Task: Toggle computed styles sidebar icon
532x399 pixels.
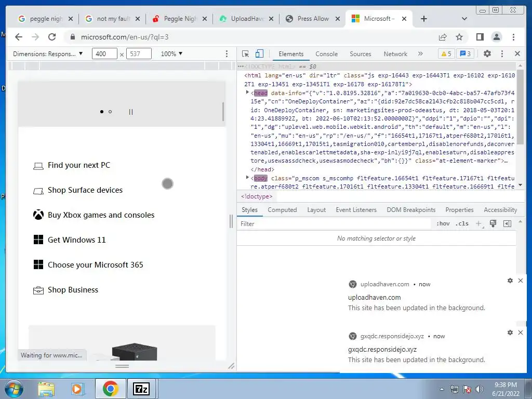Action: point(507,223)
